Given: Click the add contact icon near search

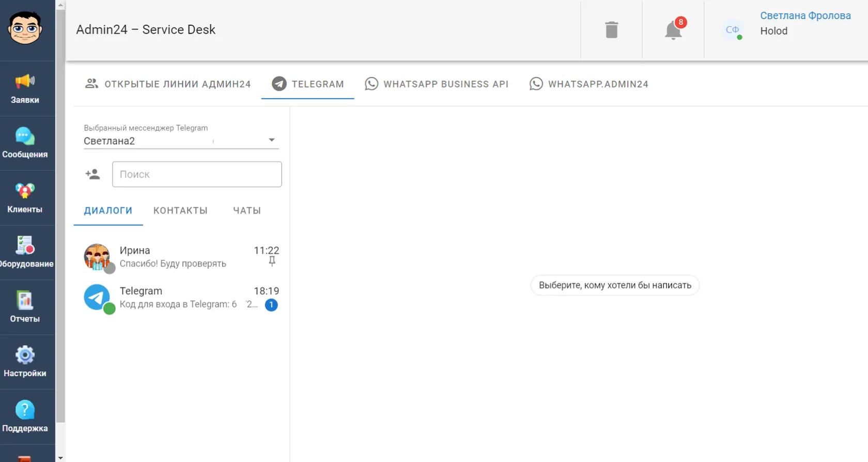Looking at the screenshot, I should pyautogui.click(x=92, y=174).
